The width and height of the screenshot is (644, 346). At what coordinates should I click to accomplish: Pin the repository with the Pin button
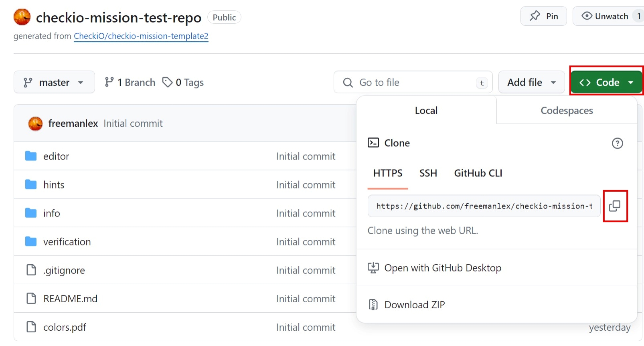543,16
